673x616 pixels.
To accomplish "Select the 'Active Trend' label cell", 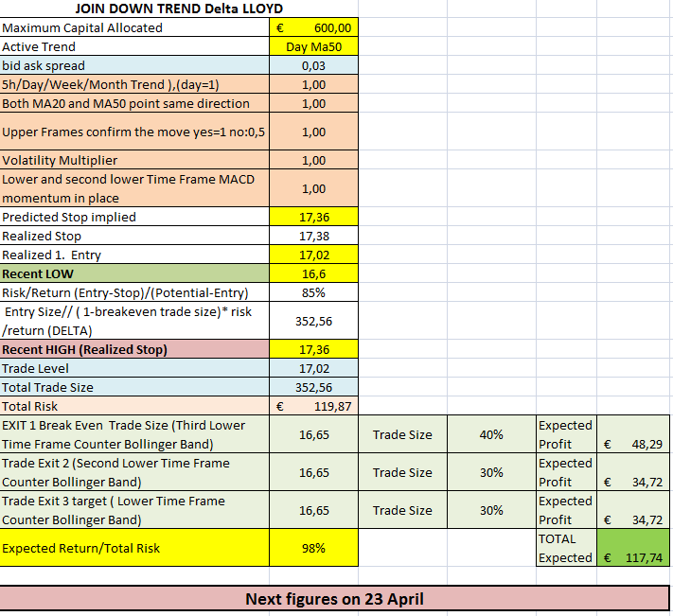I will [134, 46].
